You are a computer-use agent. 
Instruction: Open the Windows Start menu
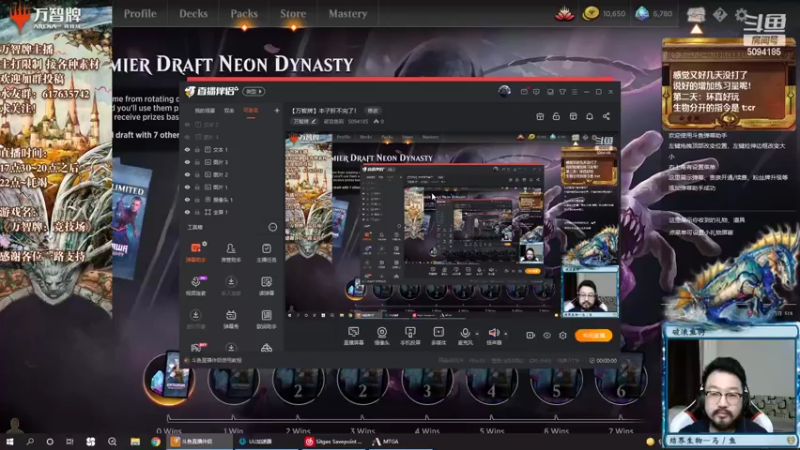10,441
